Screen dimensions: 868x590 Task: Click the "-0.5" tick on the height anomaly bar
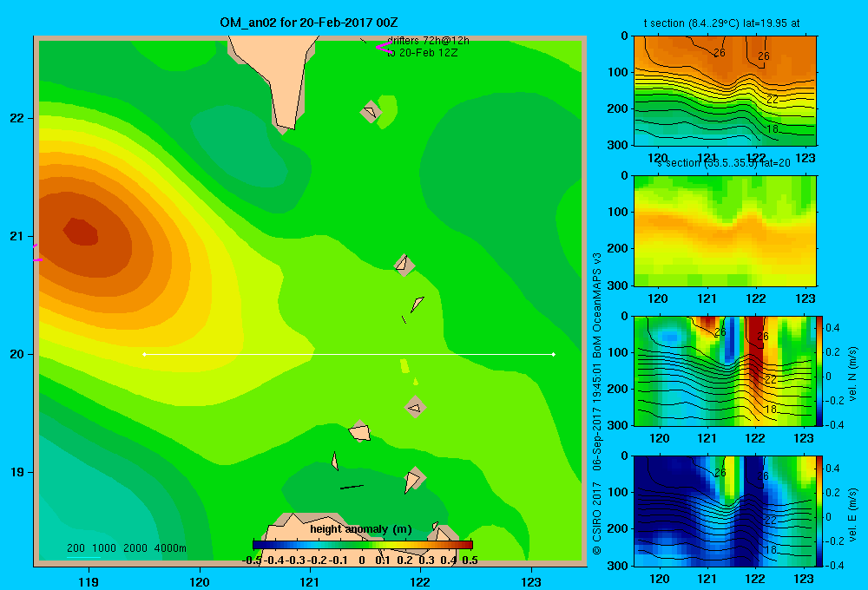click(252, 560)
